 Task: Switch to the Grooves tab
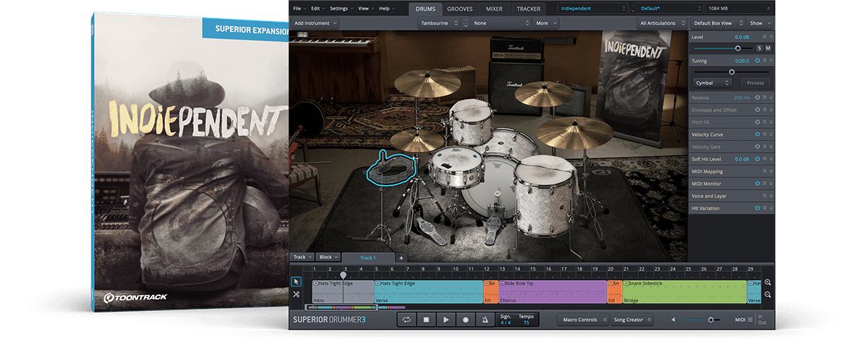tap(460, 9)
